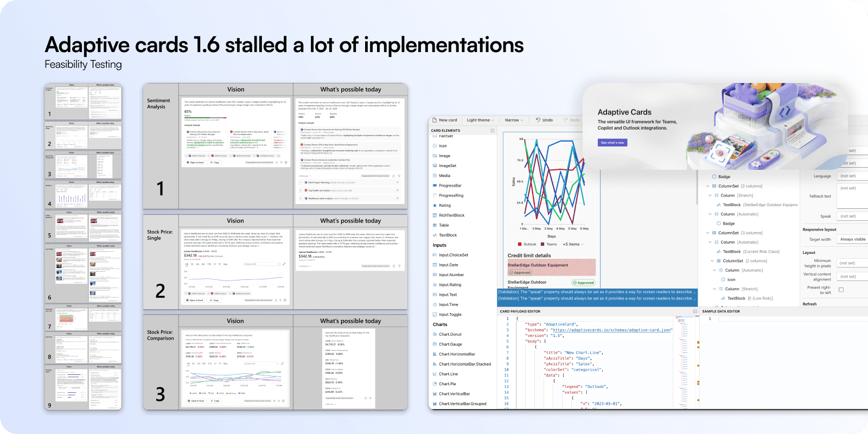Toggle the Present right-to-left checkbox
868x434 pixels.
(x=841, y=290)
